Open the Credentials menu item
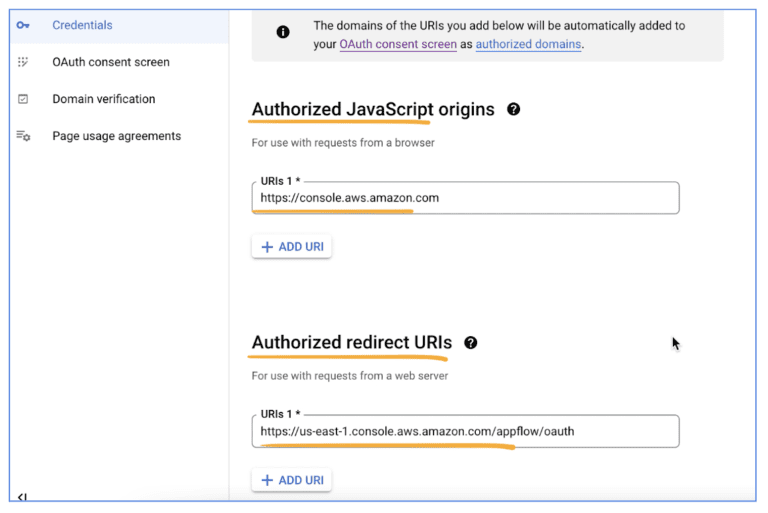768x513 pixels. pos(82,25)
